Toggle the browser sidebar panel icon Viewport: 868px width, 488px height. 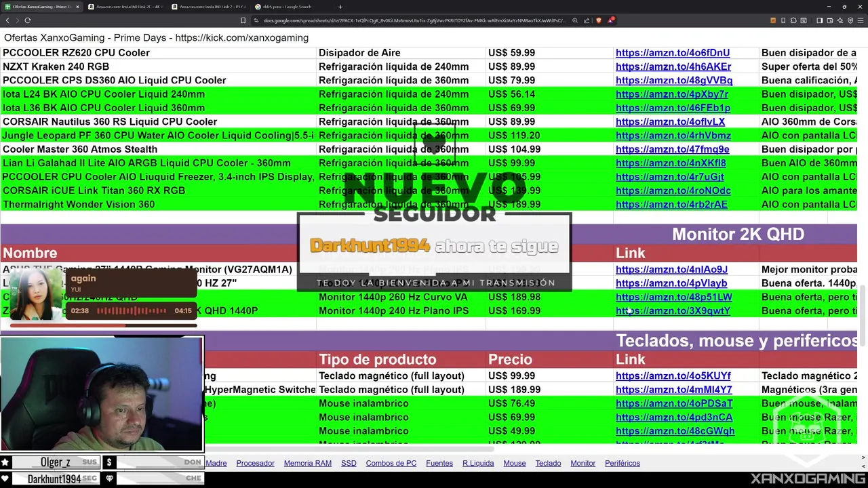pyautogui.click(x=819, y=20)
